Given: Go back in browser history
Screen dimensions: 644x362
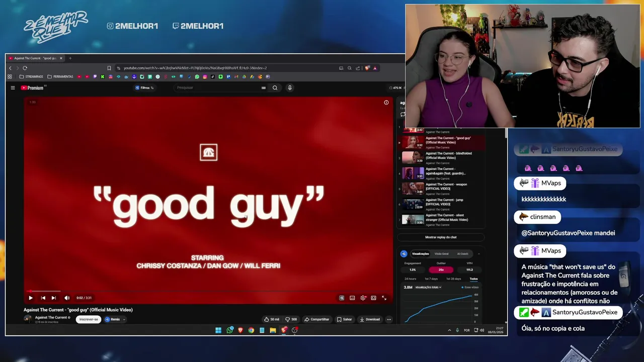Looking at the screenshot, I should pyautogui.click(x=10, y=68).
